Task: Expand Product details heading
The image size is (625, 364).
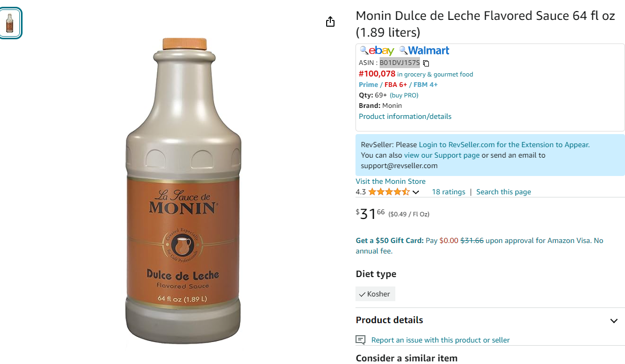Action: (390, 320)
